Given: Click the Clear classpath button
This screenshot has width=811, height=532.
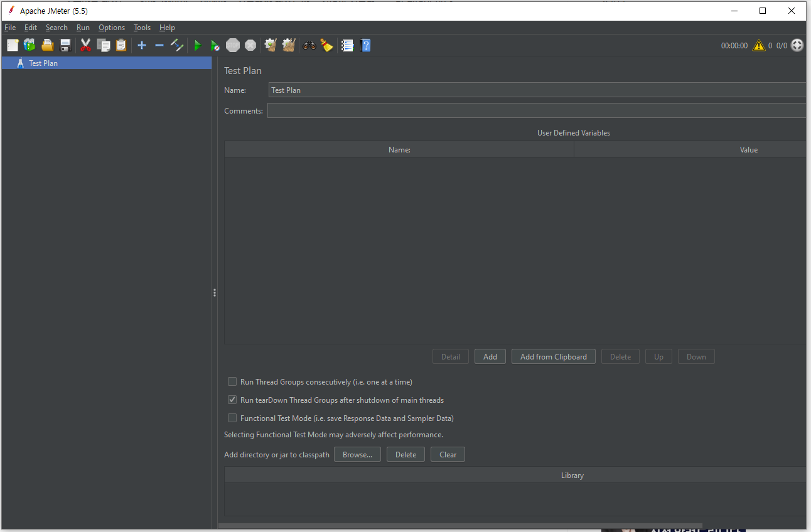Looking at the screenshot, I should [x=448, y=454].
